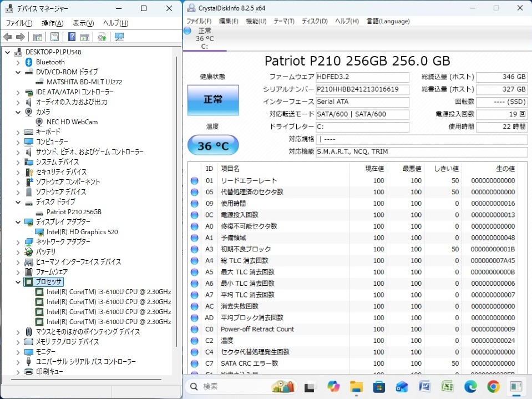Open Google Chrome from the taskbar

point(493,386)
